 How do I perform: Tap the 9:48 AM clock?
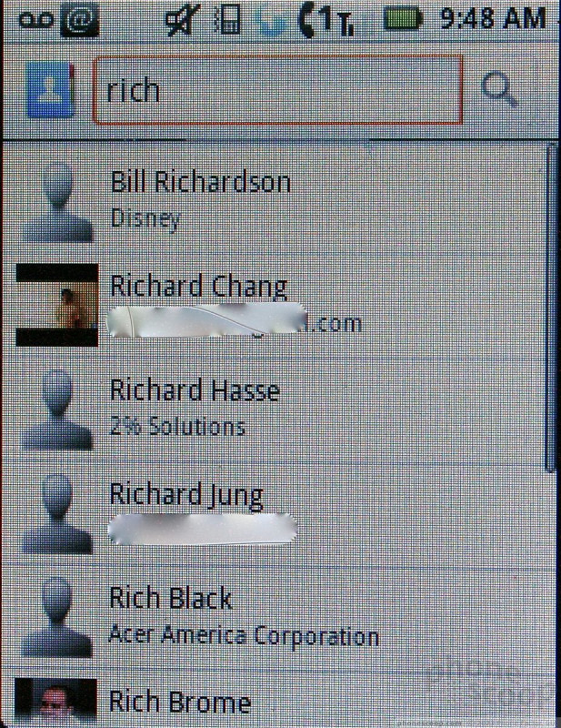tap(492, 19)
